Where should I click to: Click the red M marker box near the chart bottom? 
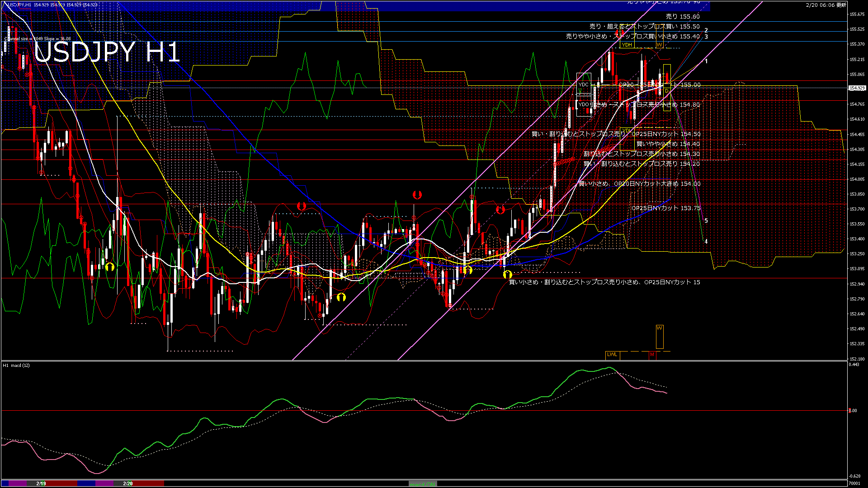(651, 356)
